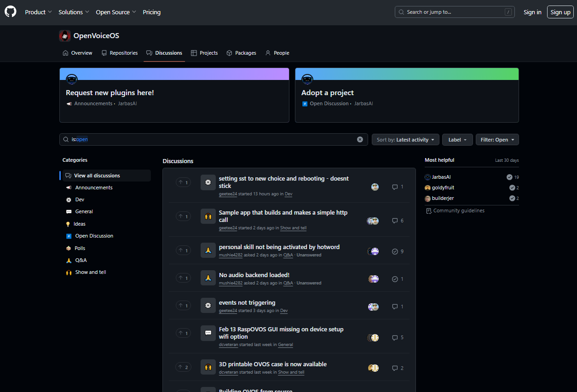The width and height of the screenshot is (577, 392).
Task: Open 9 answers on 'personal skill not being activated'
Action: click(x=398, y=251)
